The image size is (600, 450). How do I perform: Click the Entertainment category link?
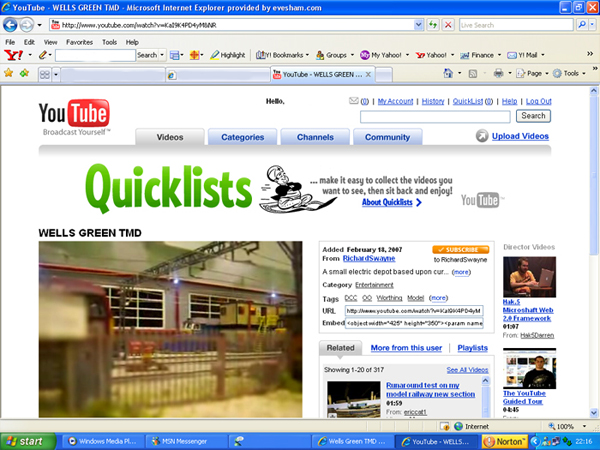point(374,285)
